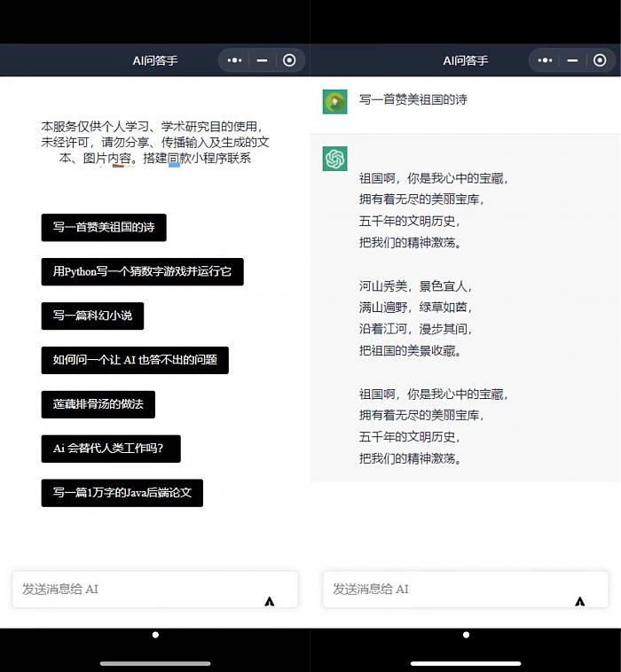Click the AI poem response text
The width and height of the screenshot is (621, 672).
(435, 317)
